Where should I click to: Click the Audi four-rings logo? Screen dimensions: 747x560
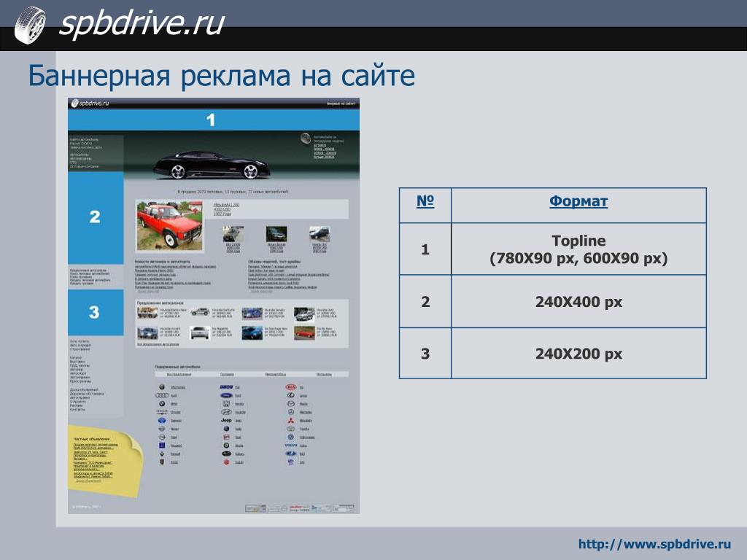click(162, 395)
